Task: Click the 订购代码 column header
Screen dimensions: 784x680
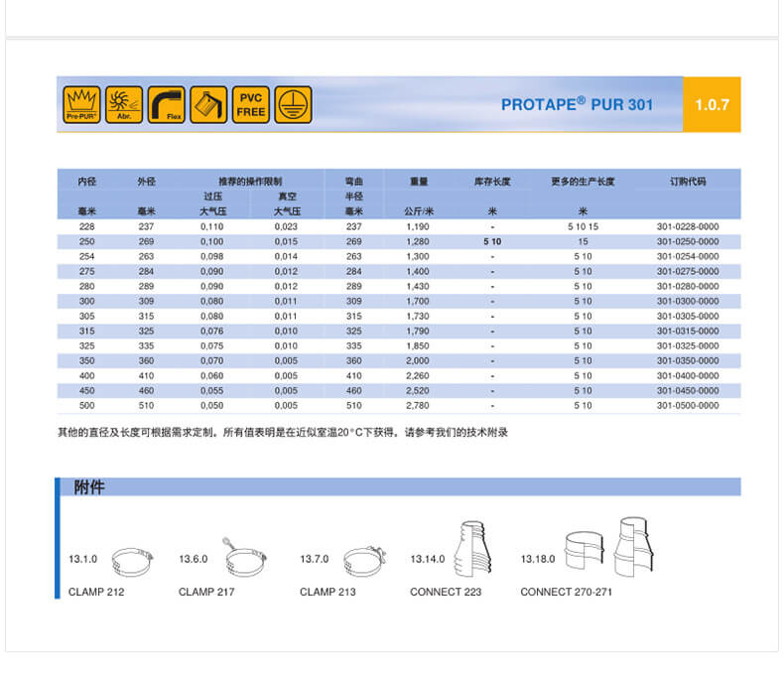Action: [x=688, y=182]
